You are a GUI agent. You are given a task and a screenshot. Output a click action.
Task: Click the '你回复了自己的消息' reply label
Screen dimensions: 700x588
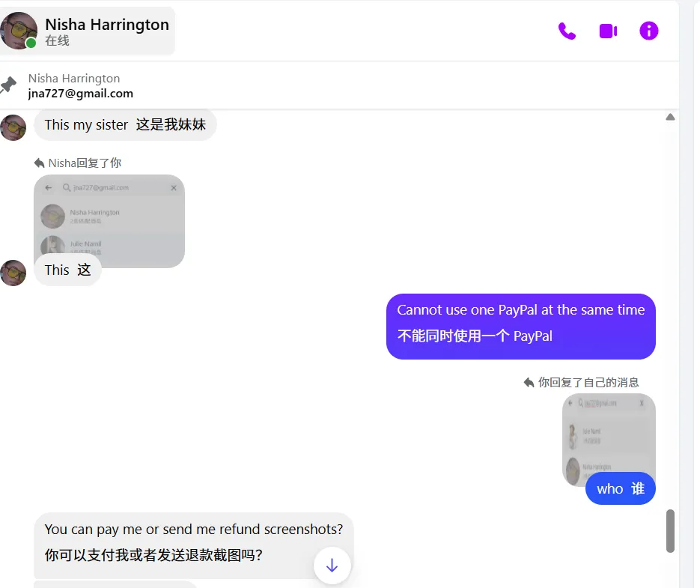coord(581,383)
